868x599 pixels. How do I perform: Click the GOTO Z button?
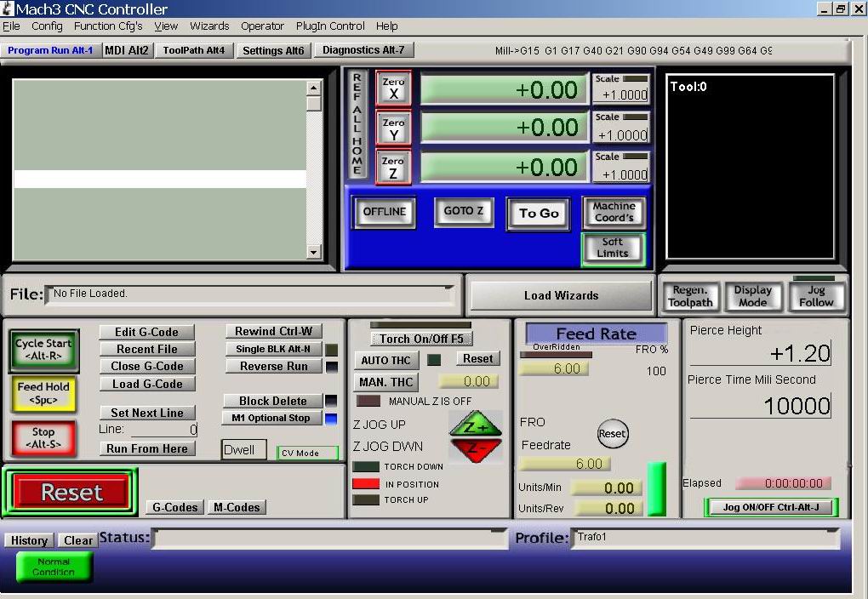(464, 212)
